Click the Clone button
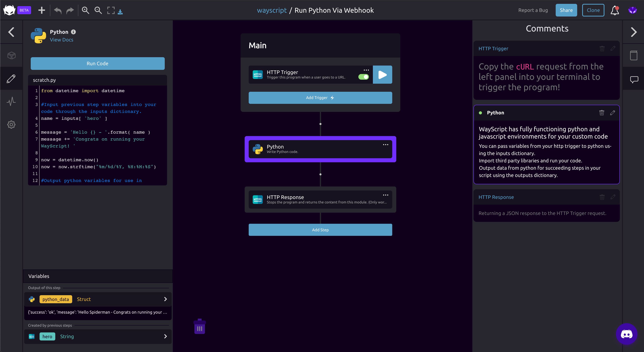Screen dimensions: 644x352 [x=593, y=10]
